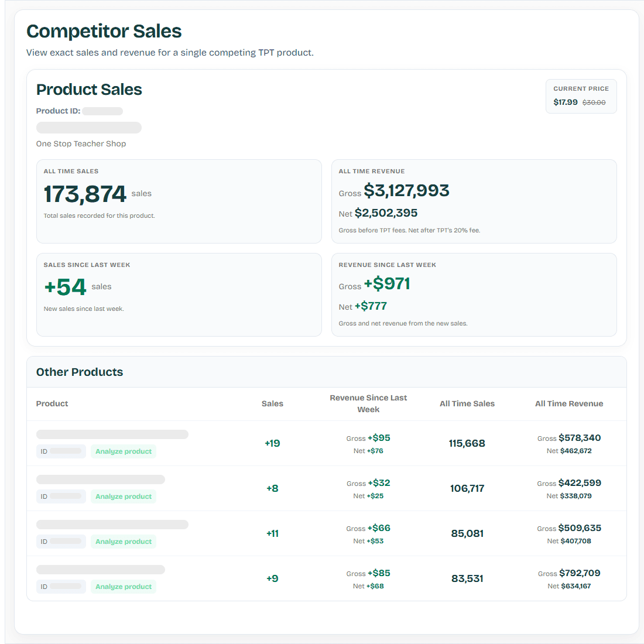Click the +8 sales value
Image resolution: width=644 pixels, height=644 pixels.
tap(272, 488)
